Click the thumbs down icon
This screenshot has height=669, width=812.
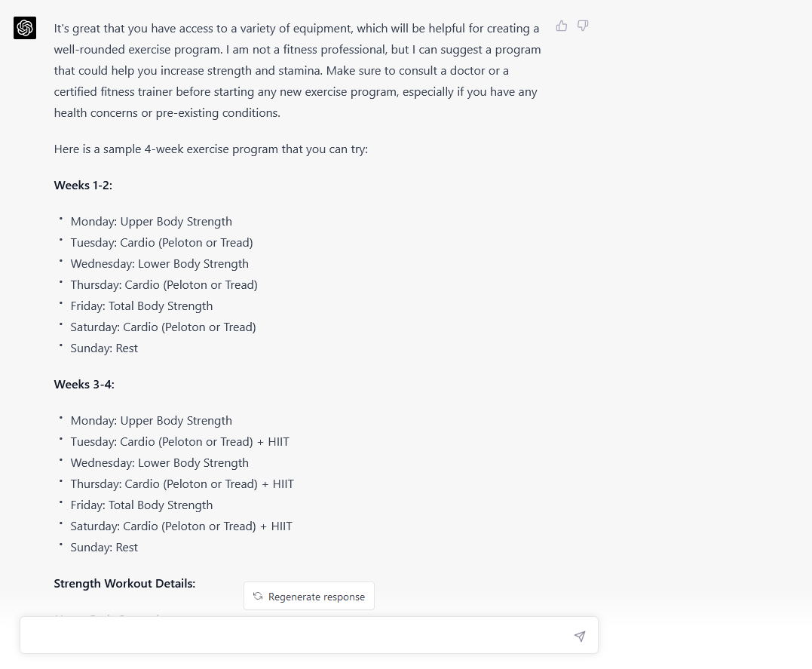[x=583, y=26]
